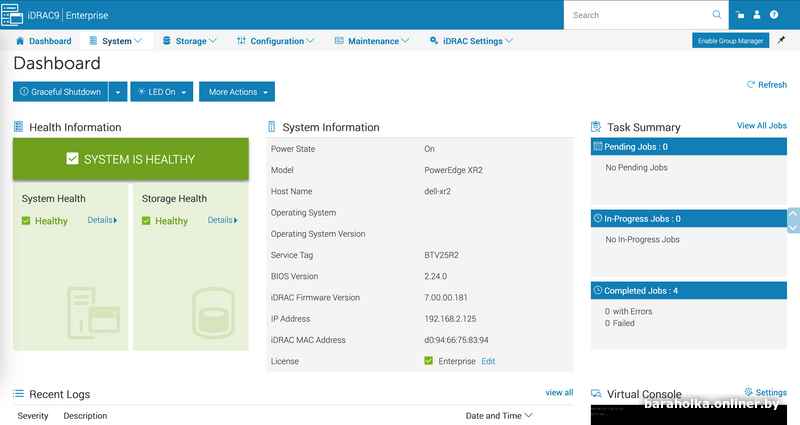Click the Graceful Shutdown button

click(61, 92)
